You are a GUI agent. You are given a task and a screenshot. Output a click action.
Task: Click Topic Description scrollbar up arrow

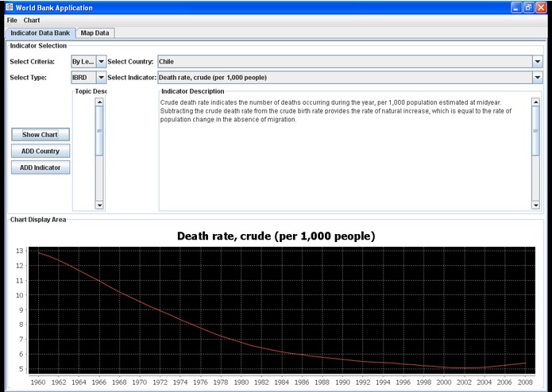coord(99,102)
